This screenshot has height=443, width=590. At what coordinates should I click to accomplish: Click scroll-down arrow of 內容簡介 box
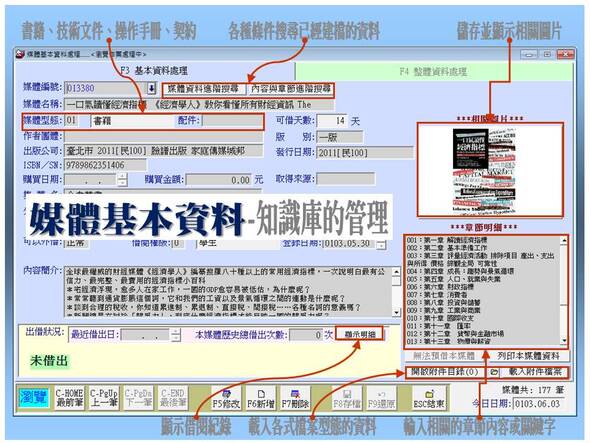(396, 313)
